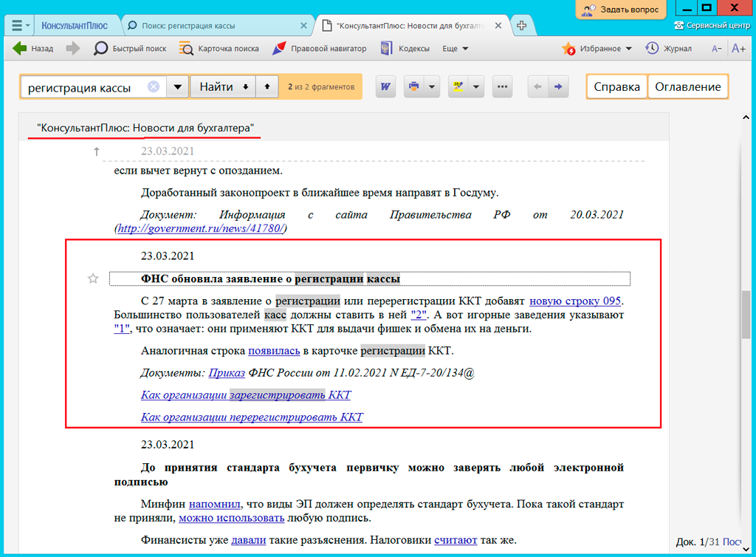Screen dimensions: 756x557
Task: Close the Поиск: регистрация кассы tab
Action: (303, 26)
